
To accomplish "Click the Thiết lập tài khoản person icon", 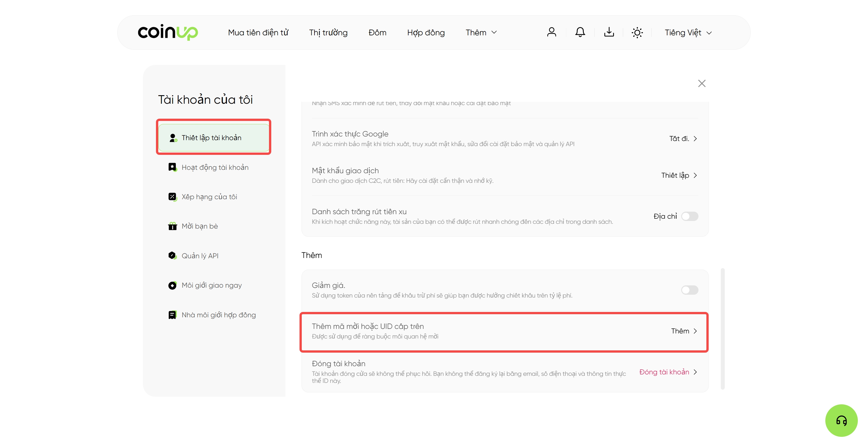I will (173, 138).
